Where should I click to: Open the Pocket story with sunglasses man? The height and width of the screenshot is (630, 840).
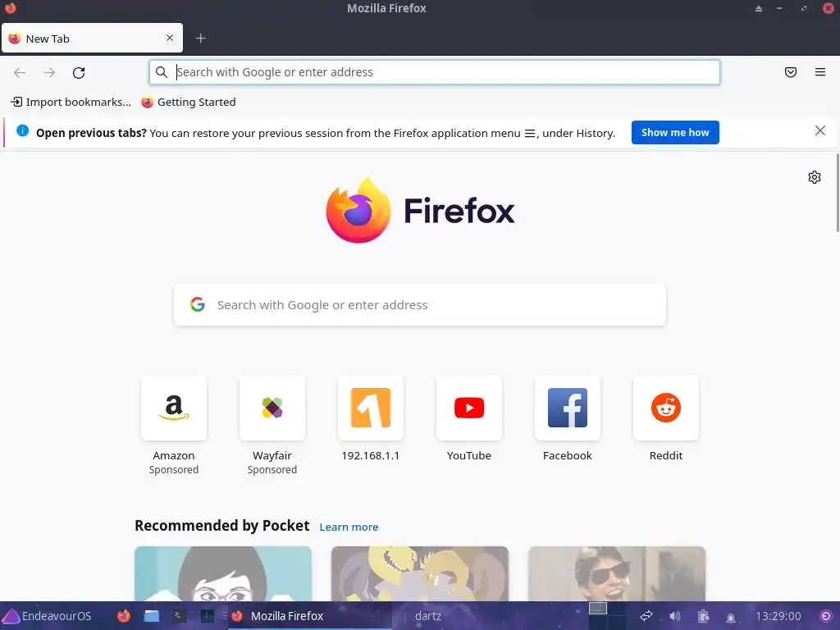coord(617,573)
